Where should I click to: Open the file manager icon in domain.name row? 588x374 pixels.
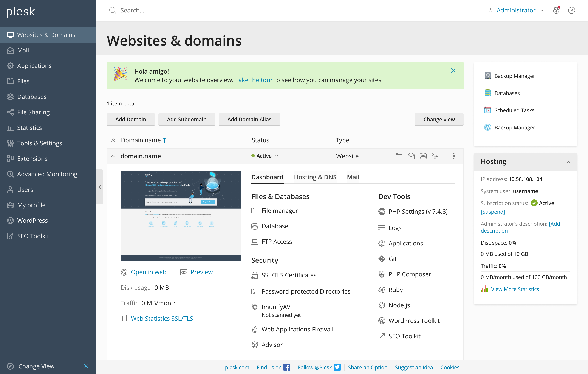pos(399,156)
